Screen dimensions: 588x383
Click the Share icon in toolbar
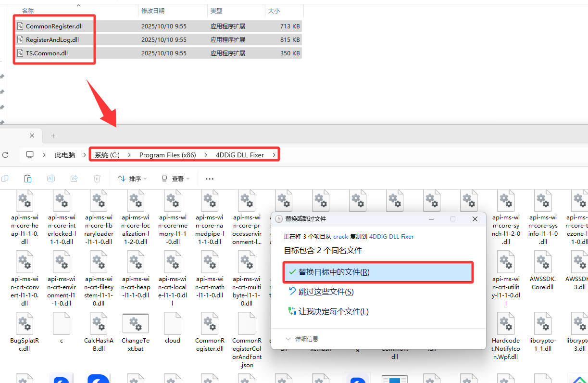pyautogui.click(x=74, y=179)
